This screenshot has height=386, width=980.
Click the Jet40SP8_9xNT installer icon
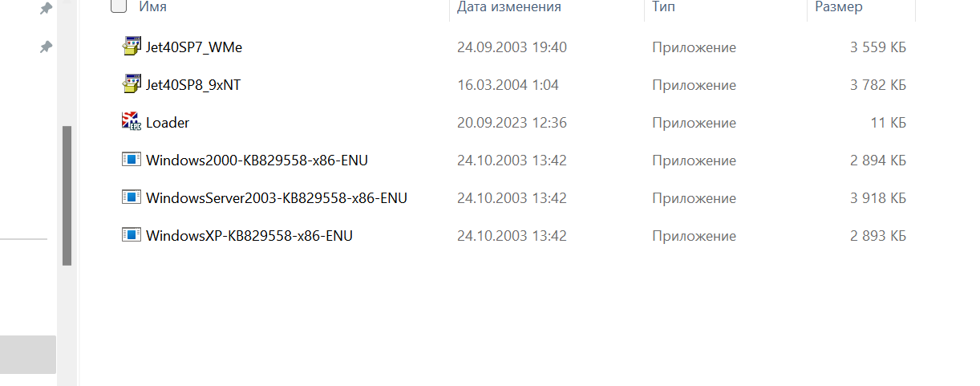click(131, 84)
